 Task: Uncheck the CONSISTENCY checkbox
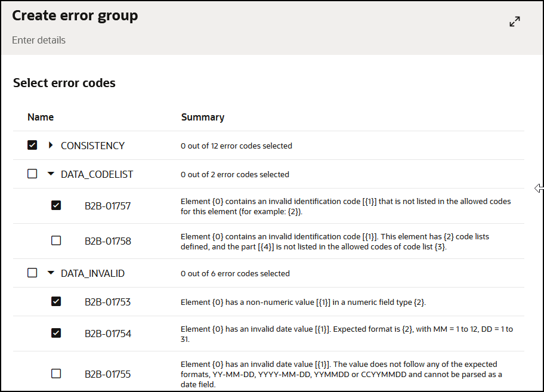click(32, 145)
